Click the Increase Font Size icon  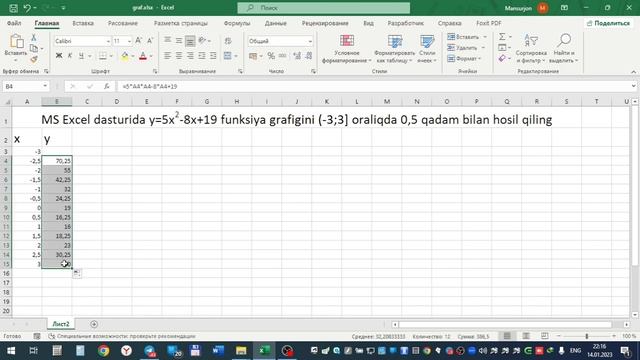click(x=138, y=41)
